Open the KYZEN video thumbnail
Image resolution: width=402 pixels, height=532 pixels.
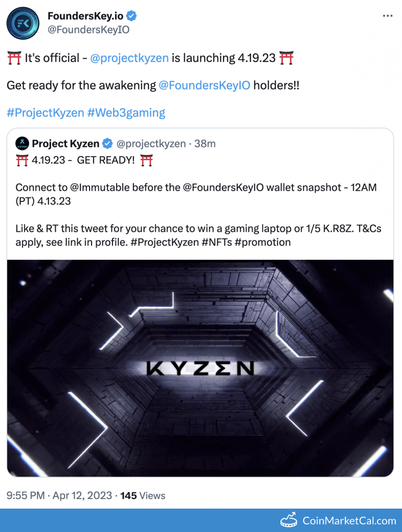[200, 368]
